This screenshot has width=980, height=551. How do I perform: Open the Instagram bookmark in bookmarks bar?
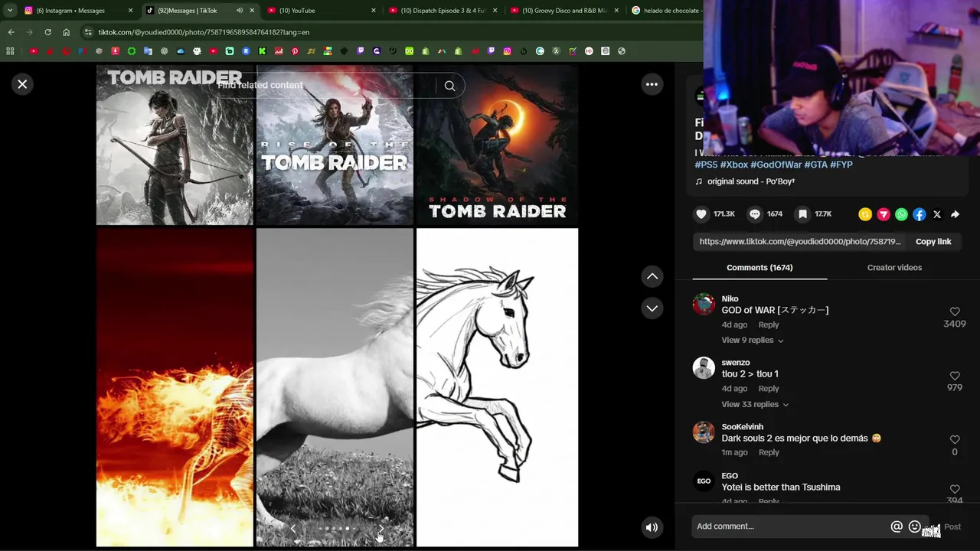point(507,51)
